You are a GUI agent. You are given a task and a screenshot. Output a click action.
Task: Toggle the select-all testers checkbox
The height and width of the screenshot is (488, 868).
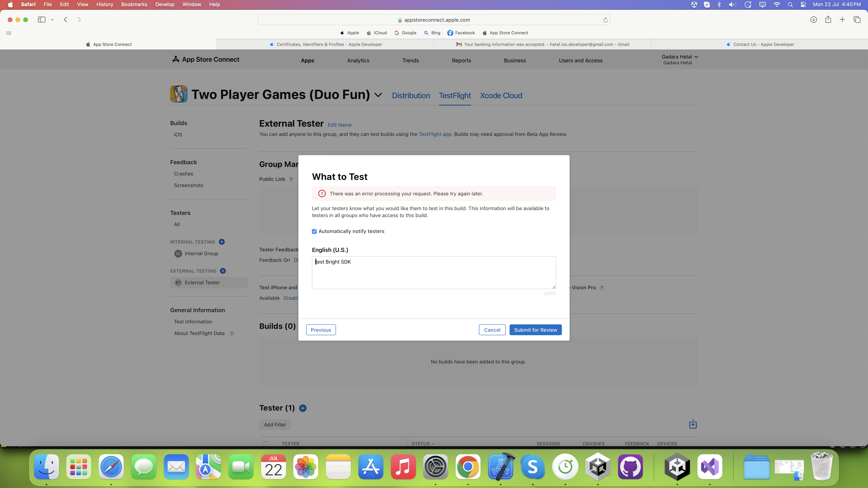pyautogui.click(x=265, y=443)
